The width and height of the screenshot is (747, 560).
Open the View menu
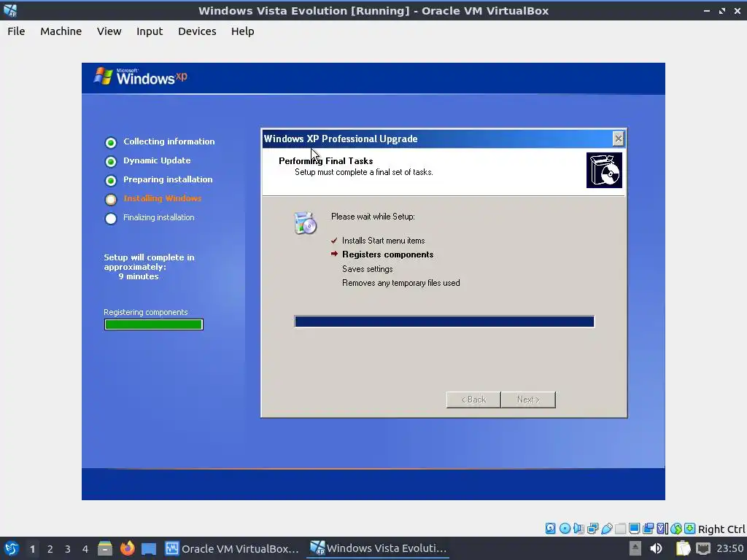(x=109, y=31)
